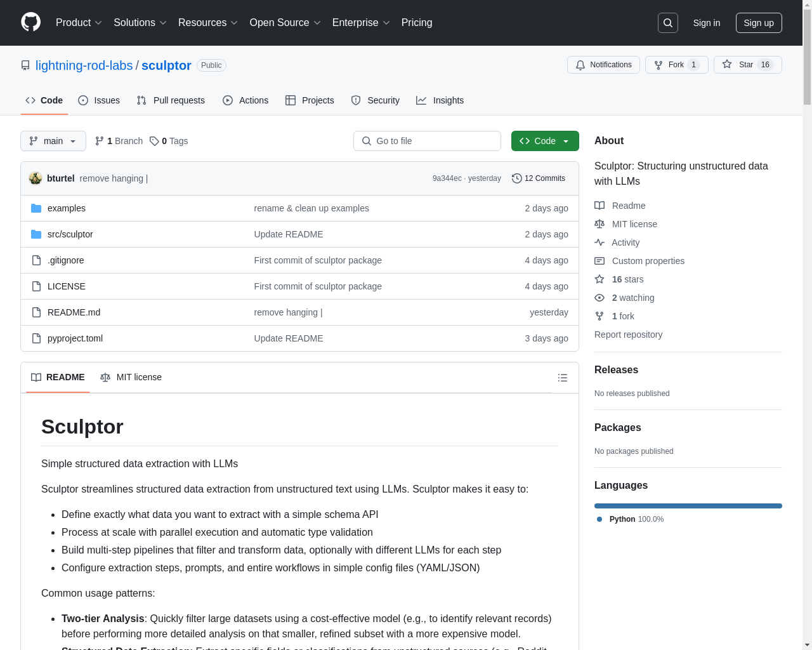Screen dimensions: 812x650
Task: Click the tag icon beside 0 Tags
Action: click(x=154, y=141)
